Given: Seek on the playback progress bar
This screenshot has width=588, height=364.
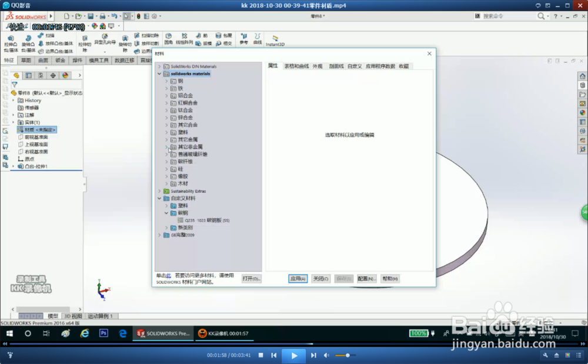Looking at the screenshot, I should coord(294,343).
